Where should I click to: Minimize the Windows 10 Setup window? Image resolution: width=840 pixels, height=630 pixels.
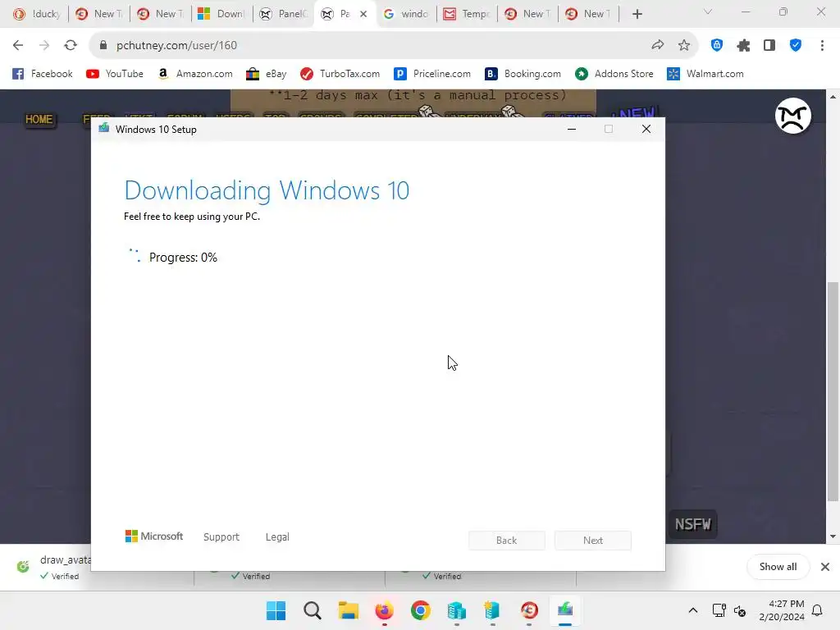click(x=572, y=129)
